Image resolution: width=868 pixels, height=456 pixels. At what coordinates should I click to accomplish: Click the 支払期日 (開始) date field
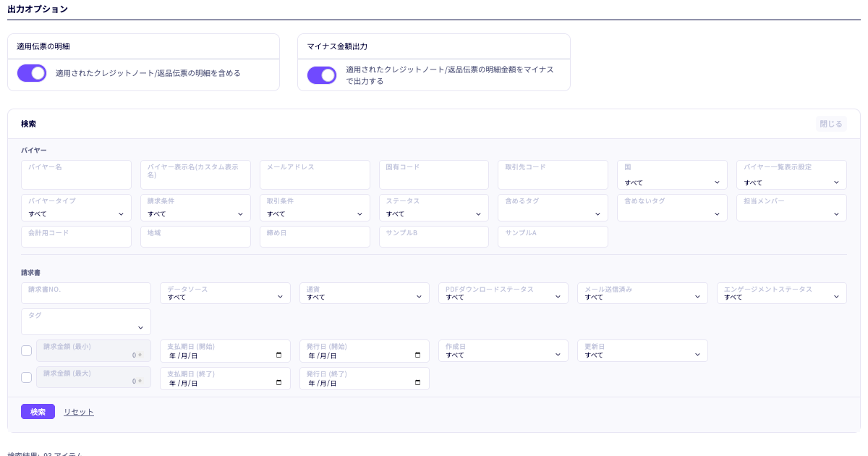tap(225, 351)
